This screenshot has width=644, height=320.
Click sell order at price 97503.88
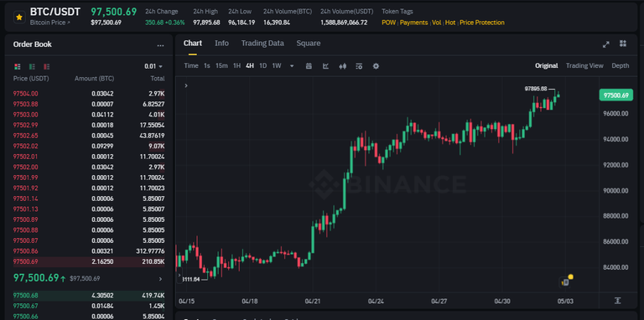(89, 104)
